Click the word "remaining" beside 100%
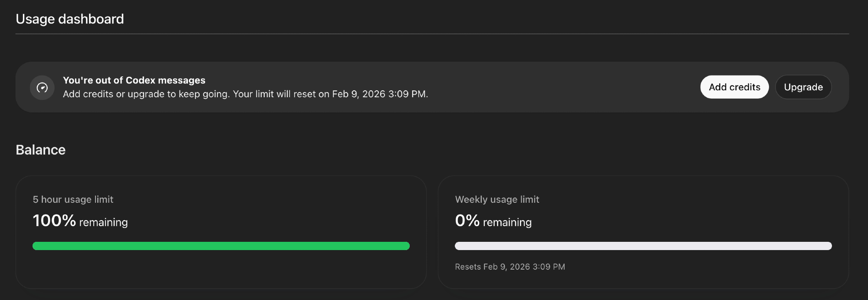 [x=103, y=222]
